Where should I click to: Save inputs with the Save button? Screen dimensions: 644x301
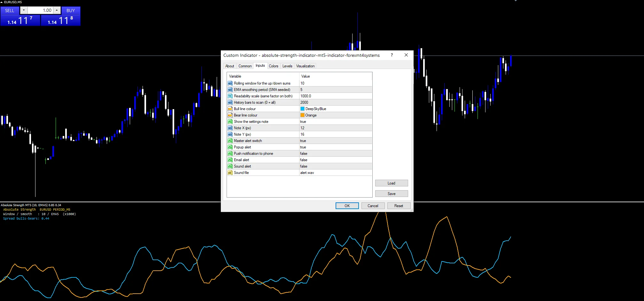coord(391,194)
